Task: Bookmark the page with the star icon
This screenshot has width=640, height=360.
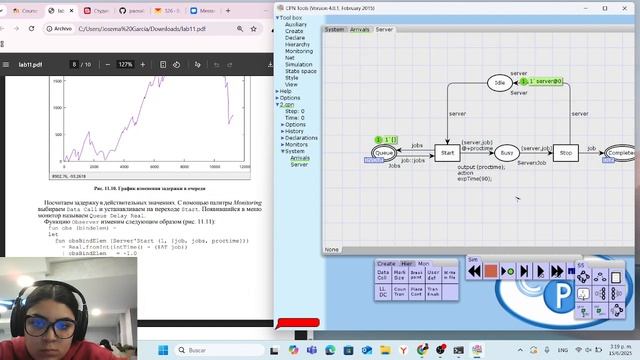Action: click(x=253, y=29)
